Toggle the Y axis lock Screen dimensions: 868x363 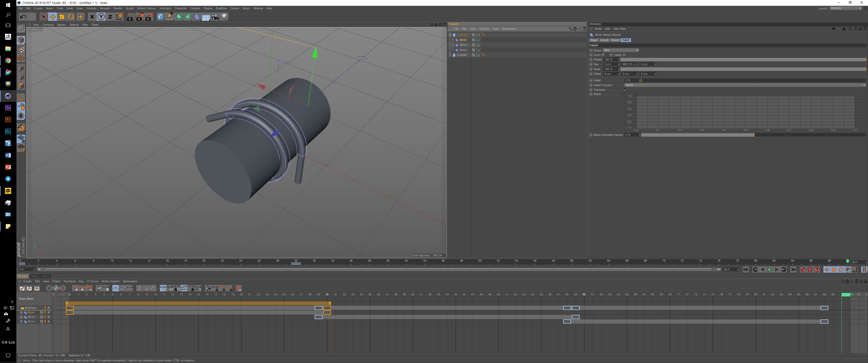click(101, 17)
